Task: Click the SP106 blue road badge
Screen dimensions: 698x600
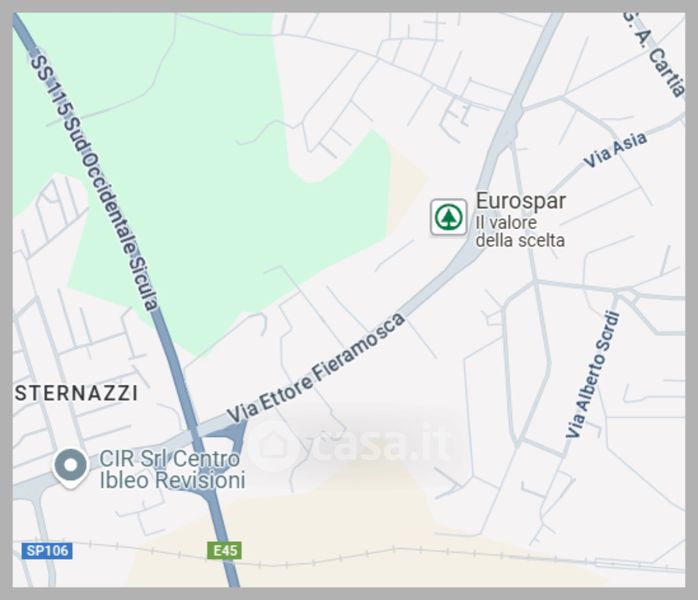Action: coord(47,551)
